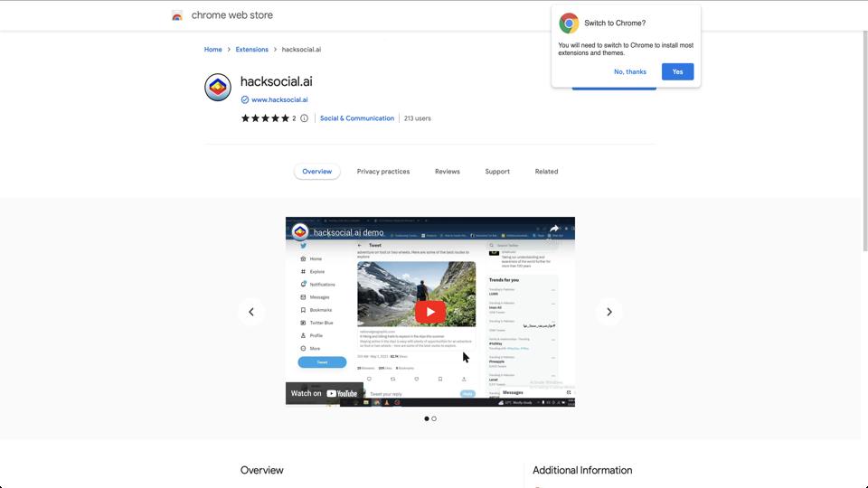
Task: Click the Social & Communication category link
Action: coord(357,118)
